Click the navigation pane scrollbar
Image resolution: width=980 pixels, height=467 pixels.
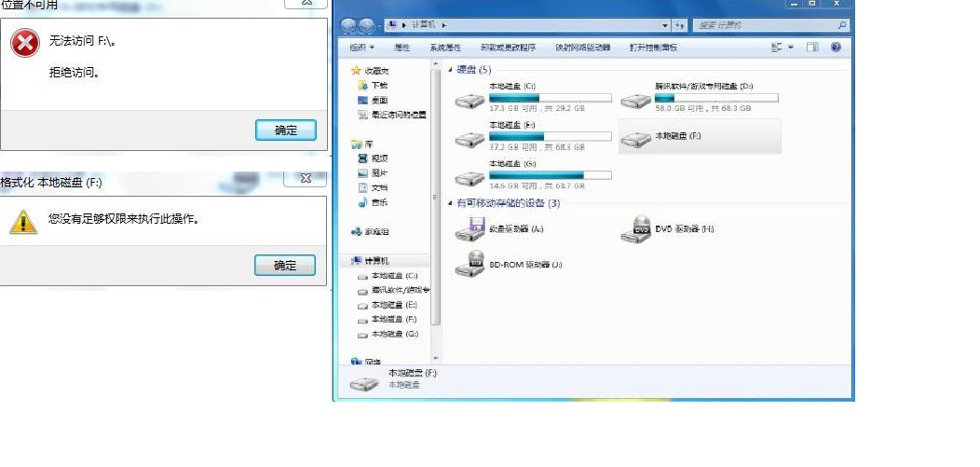(436, 197)
